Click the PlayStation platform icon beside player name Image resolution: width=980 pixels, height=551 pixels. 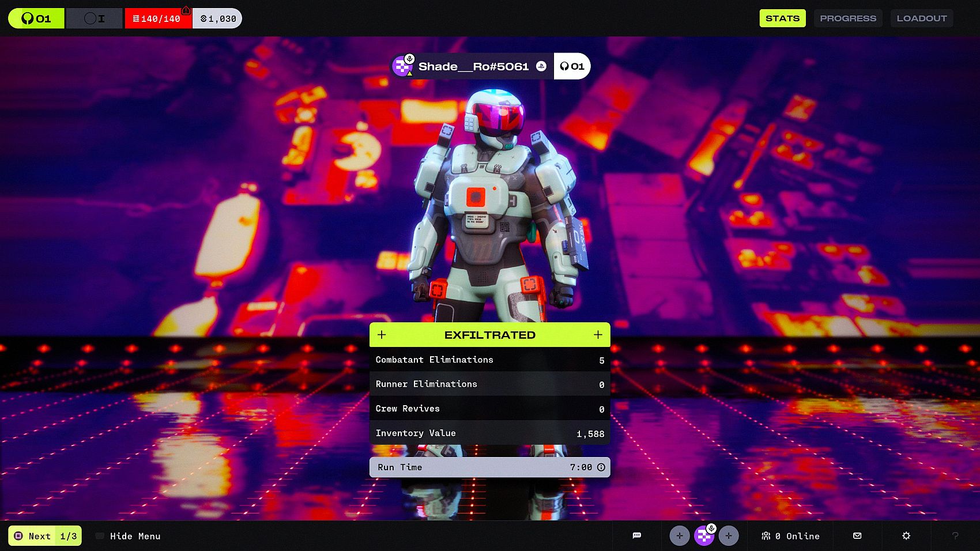tap(541, 66)
